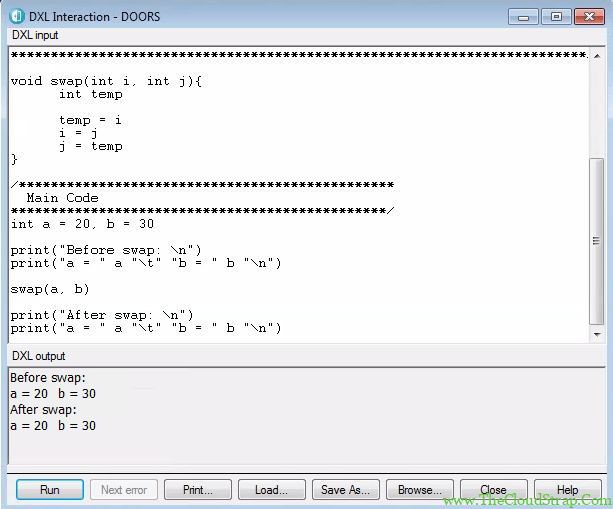Viewport: 613px width, 509px height.
Task: Click the closing brace of swap function
Action: pyautogui.click(x=14, y=159)
